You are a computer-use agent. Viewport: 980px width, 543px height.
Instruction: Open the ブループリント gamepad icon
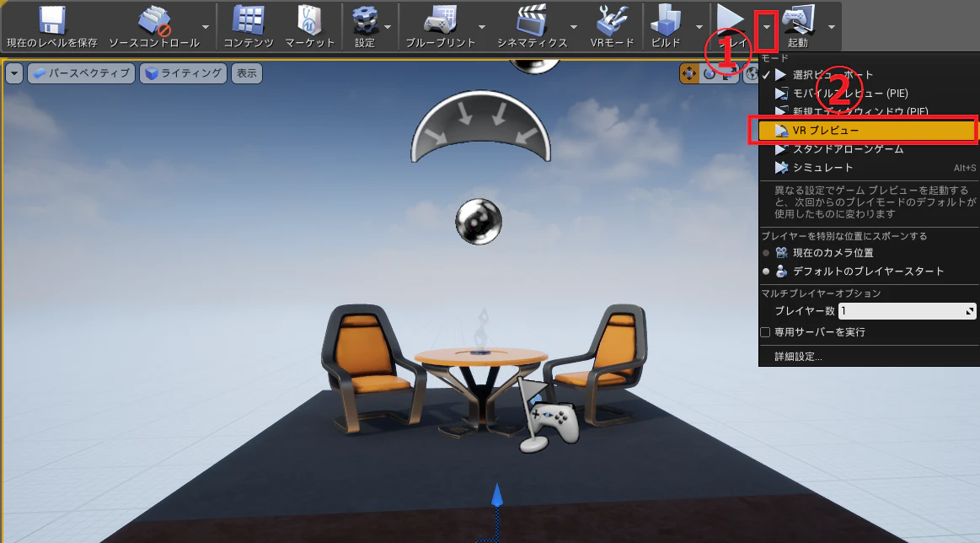(441, 20)
